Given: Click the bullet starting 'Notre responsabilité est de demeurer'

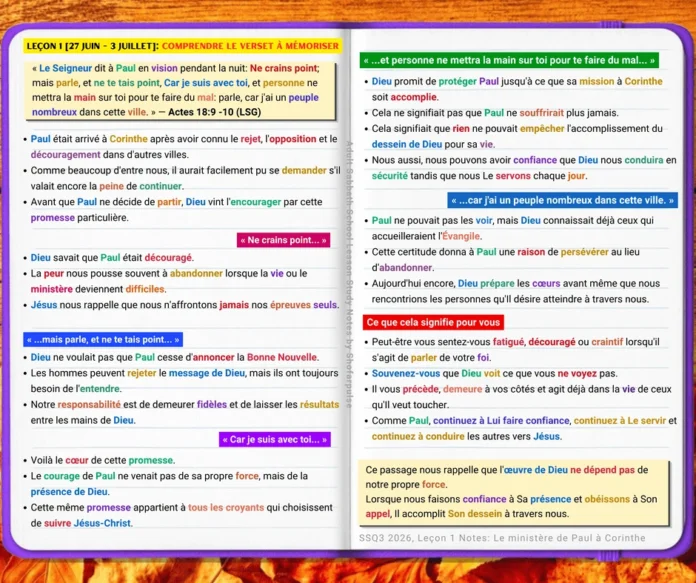Looking at the screenshot, I should [x=182, y=412].
